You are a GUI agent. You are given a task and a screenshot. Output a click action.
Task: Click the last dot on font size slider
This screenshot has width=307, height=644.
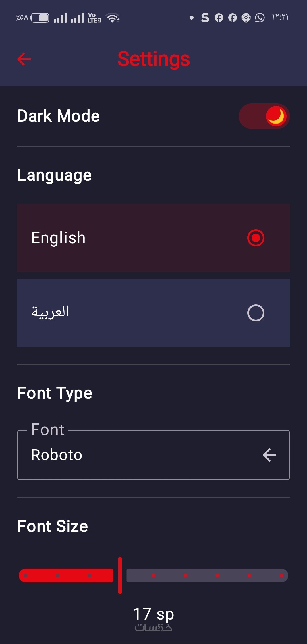281,576
